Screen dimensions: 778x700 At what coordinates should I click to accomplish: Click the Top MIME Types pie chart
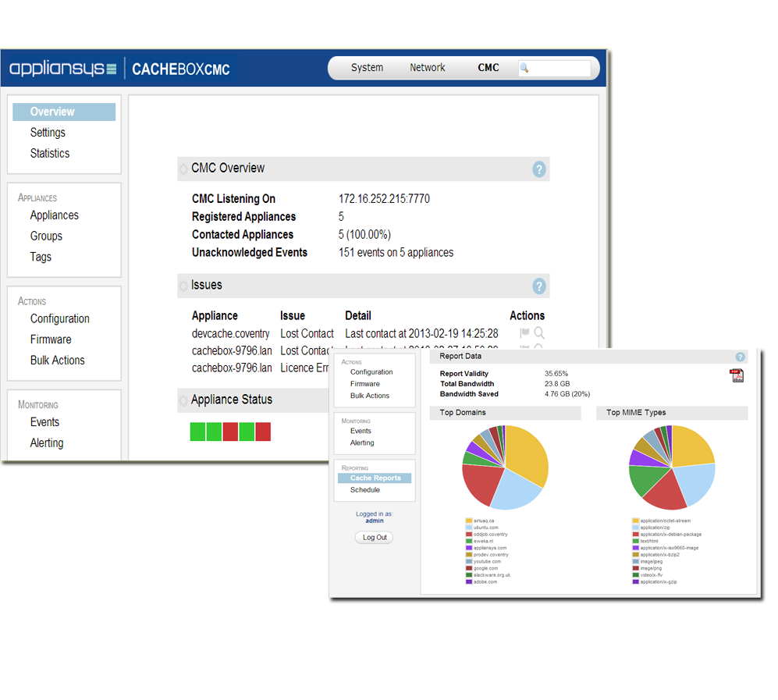coord(672,467)
